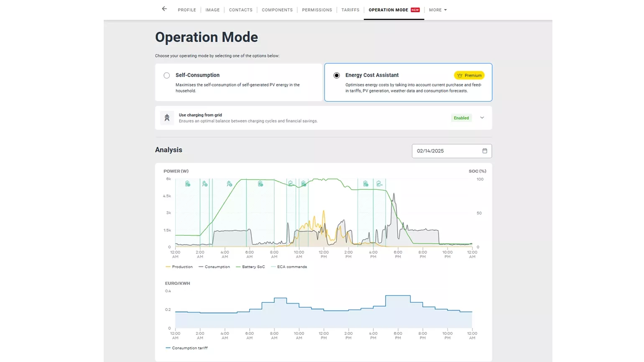644x362 pixels.
Task: Open the Components tab
Action: pos(277,10)
